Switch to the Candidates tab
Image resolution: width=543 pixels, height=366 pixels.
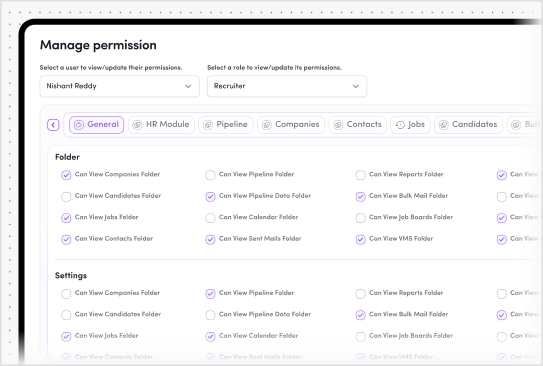click(469, 125)
